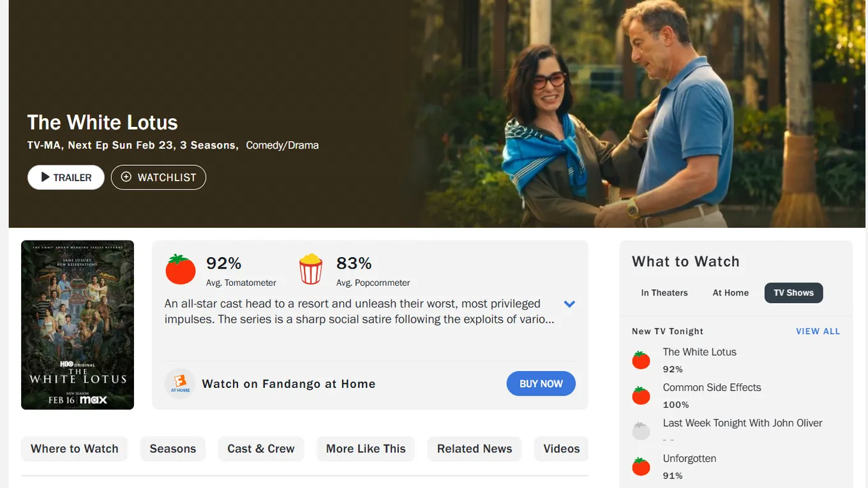Viewport: 868px width, 488px height.
Task: Click the Fandango at Home logo icon
Action: pyautogui.click(x=180, y=384)
